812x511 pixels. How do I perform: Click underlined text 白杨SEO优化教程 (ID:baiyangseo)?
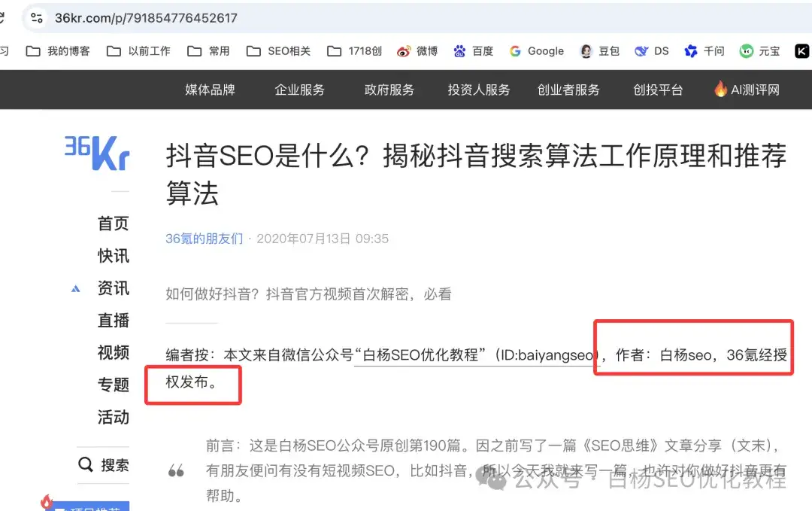pyautogui.click(x=477, y=355)
